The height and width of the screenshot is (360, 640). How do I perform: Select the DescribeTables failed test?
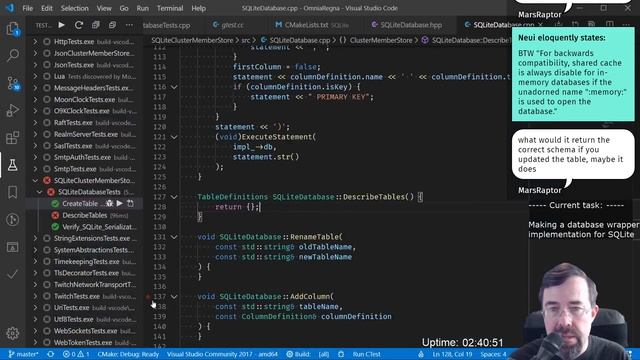coord(84,215)
